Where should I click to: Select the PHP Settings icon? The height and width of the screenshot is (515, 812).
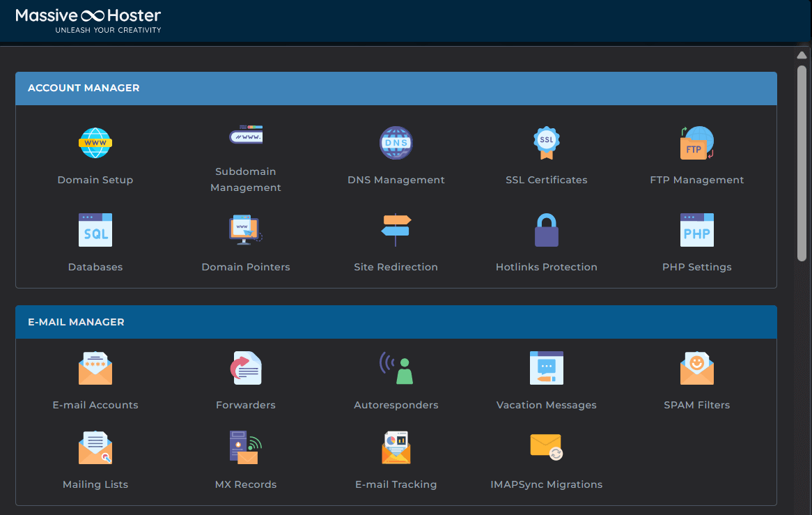(x=696, y=231)
